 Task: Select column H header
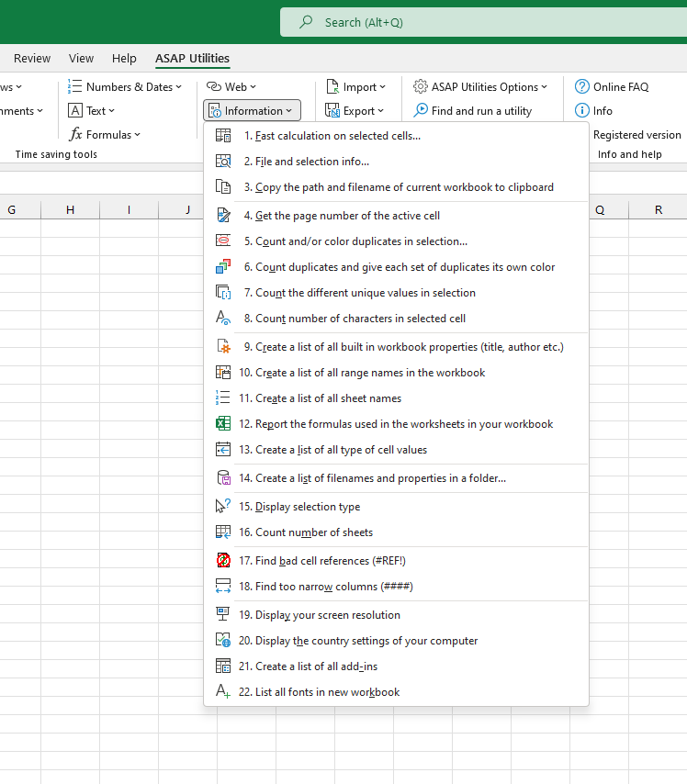point(70,210)
